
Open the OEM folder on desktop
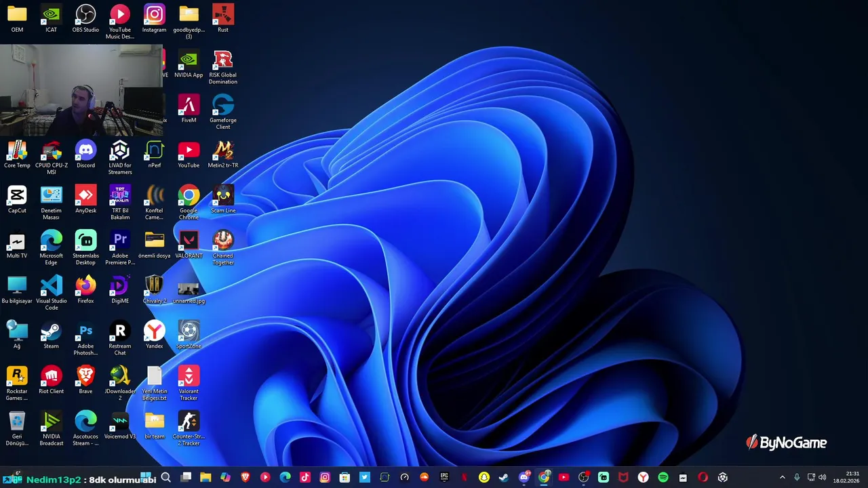pyautogui.click(x=17, y=18)
